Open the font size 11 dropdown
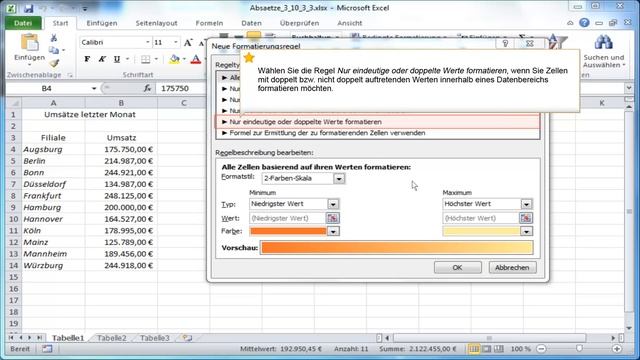 [176, 42]
